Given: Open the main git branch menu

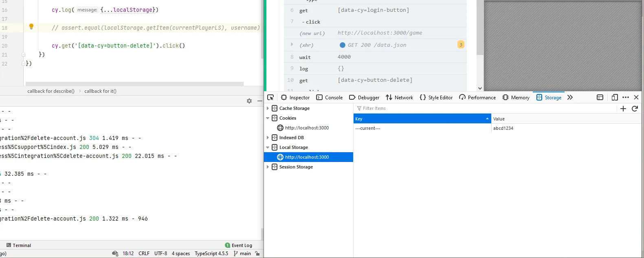Looking at the screenshot, I should pos(242,254).
